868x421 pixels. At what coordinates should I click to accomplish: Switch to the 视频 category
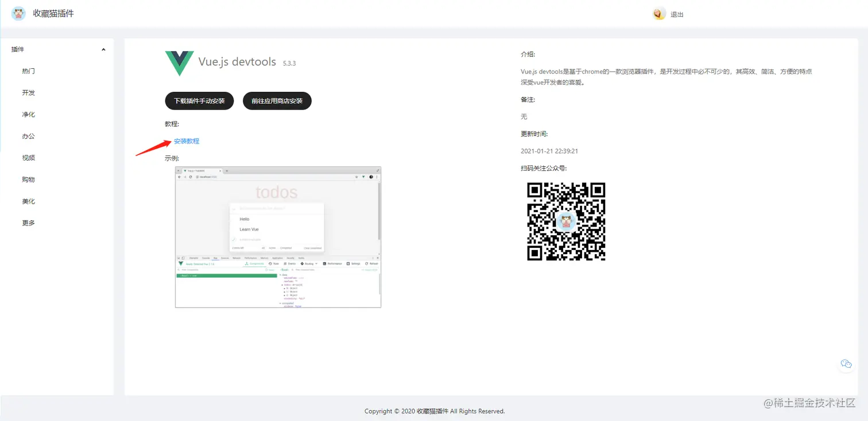pyautogui.click(x=29, y=158)
